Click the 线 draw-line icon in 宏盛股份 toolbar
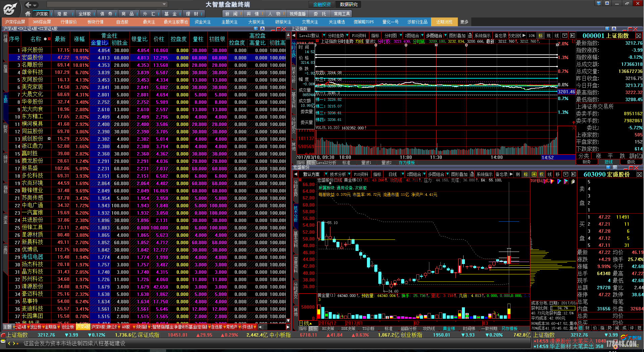 [x=550, y=174]
